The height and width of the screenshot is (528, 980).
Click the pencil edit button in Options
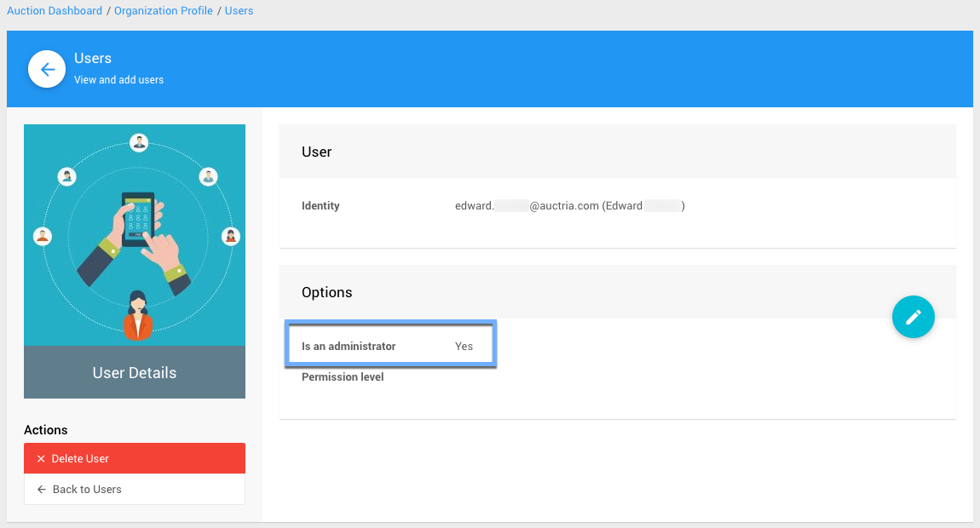point(913,317)
